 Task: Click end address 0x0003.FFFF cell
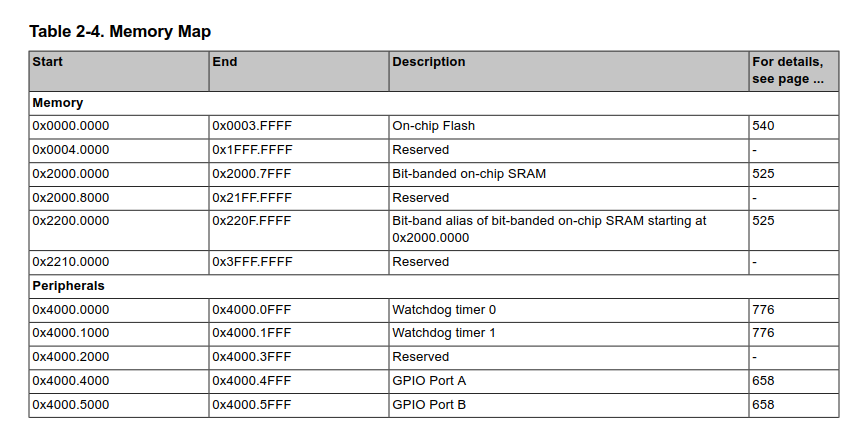(251, 126)
